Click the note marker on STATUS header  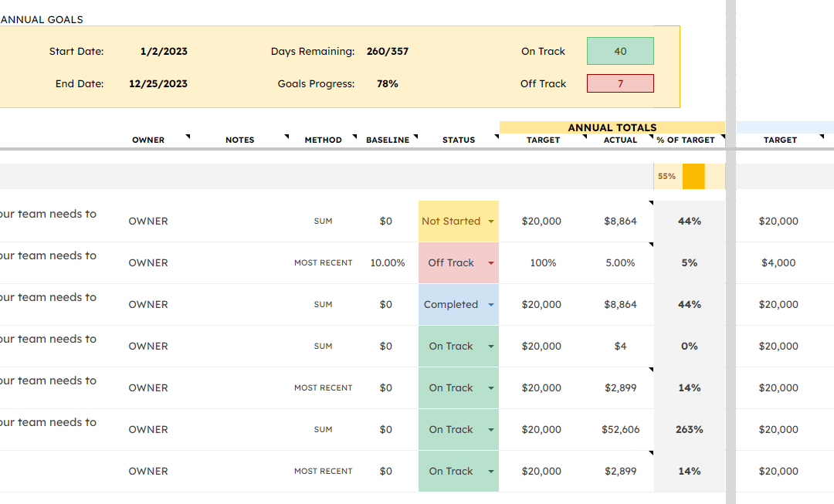(497, 137)
